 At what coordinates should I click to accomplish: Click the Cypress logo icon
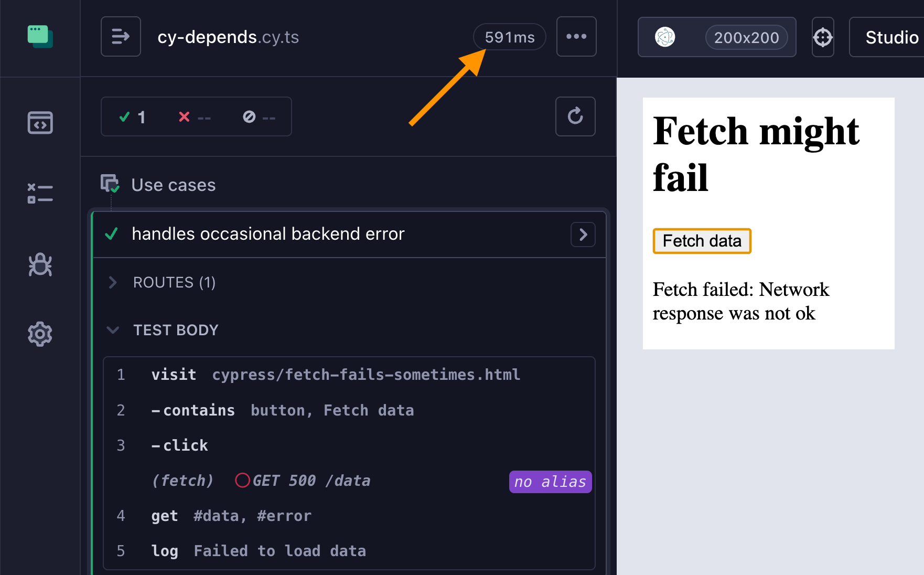40,37
